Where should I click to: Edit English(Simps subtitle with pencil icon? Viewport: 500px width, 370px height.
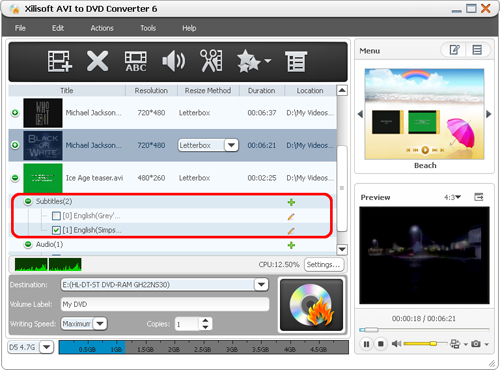coord(291,231)
